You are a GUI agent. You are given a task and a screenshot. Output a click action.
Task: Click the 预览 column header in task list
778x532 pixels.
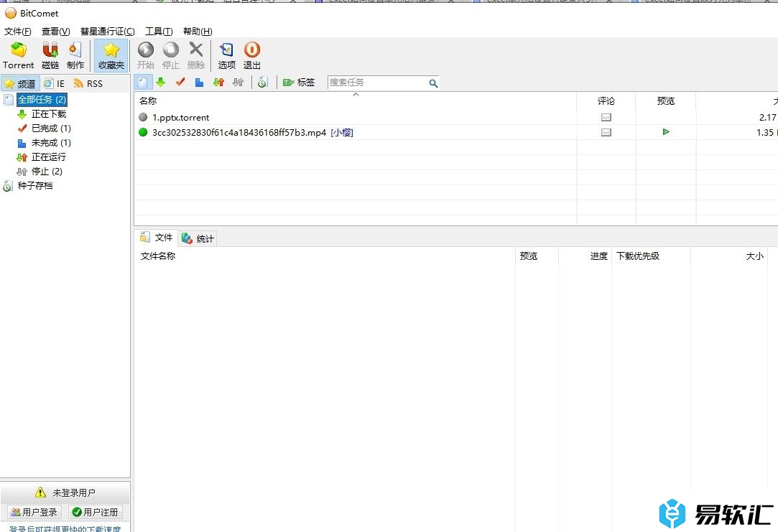666,101
